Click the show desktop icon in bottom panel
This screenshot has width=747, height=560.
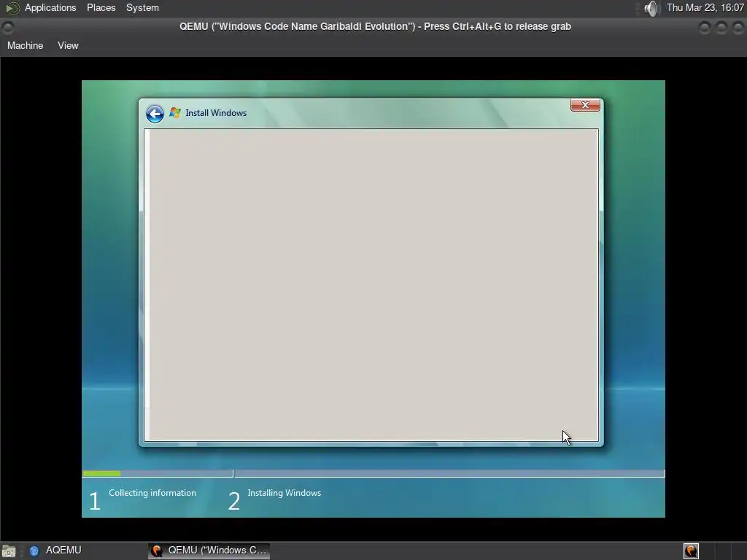click(x=9, y=551)
